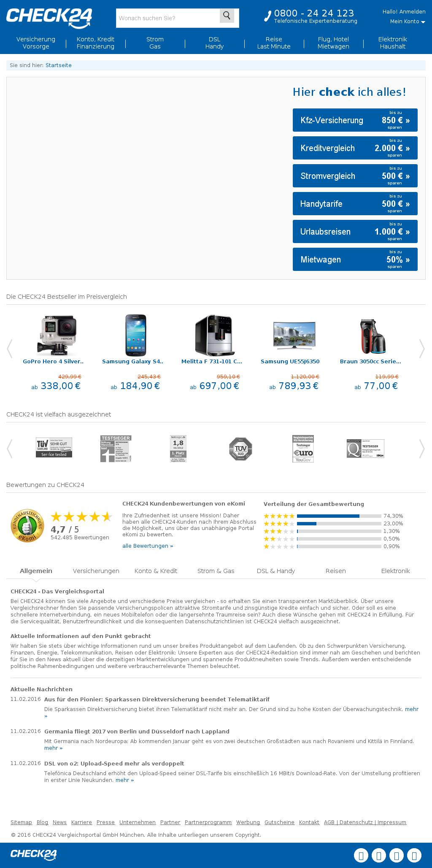This screenshot has width=432, height=868.
Task: Open the Strom Gas menu
Action: 155,43
